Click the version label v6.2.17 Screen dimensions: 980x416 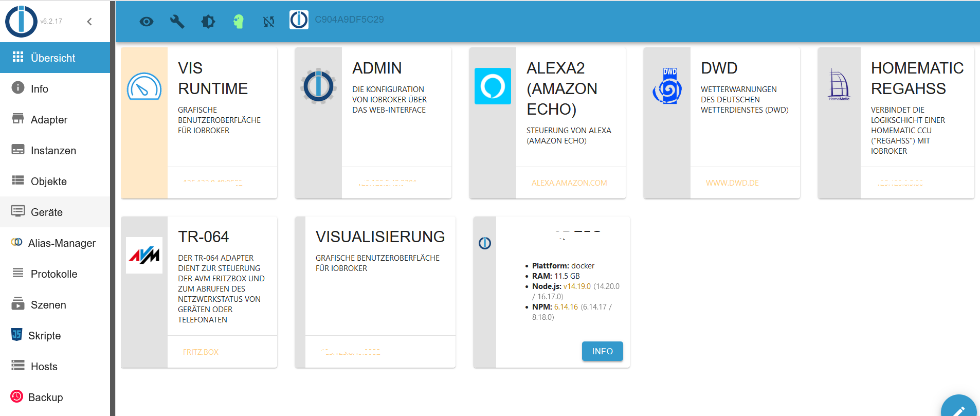click(x=51, y=22)
